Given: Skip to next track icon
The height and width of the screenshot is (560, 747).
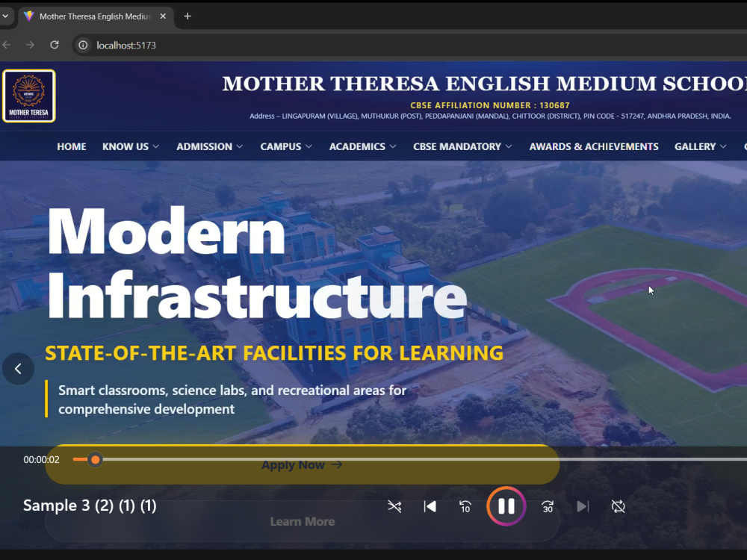Looking at the screenshot, I should click(x=583, y=506).
